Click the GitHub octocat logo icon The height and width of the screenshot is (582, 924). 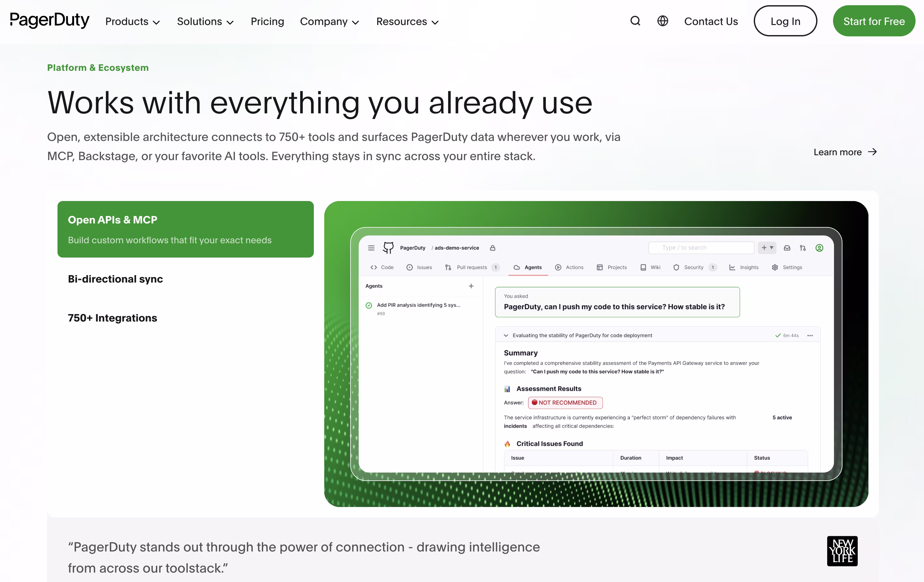388,248
